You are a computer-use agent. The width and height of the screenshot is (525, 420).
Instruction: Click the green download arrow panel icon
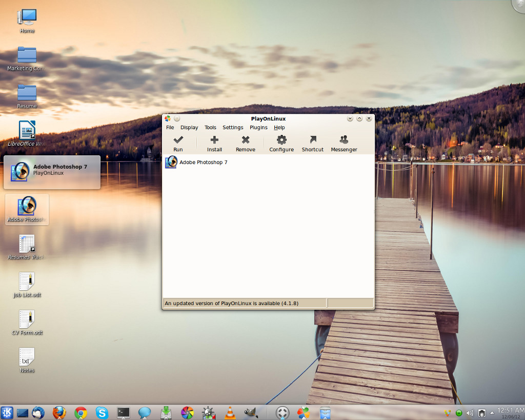click(x=166, y=413)
